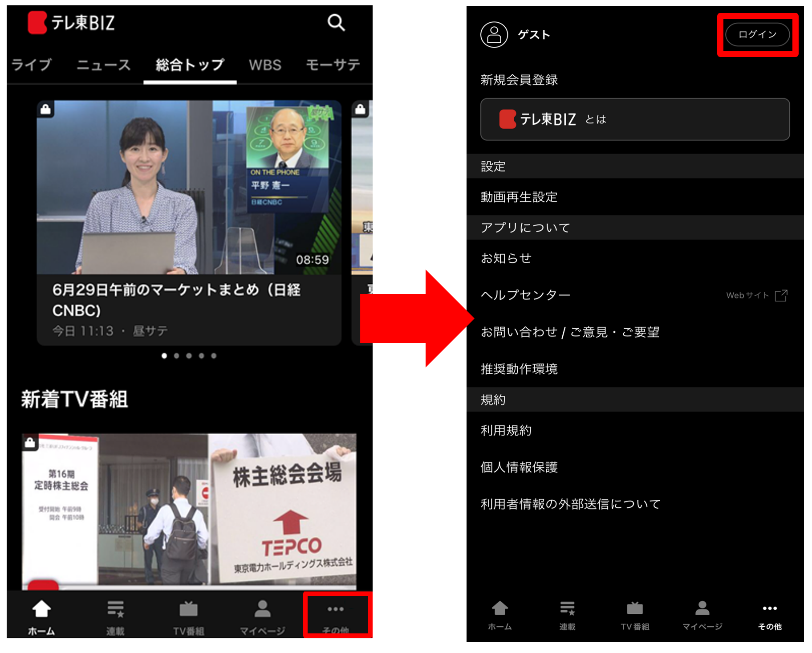
Task: Select the second carousel page dot
Action: [x=177, y=355]
